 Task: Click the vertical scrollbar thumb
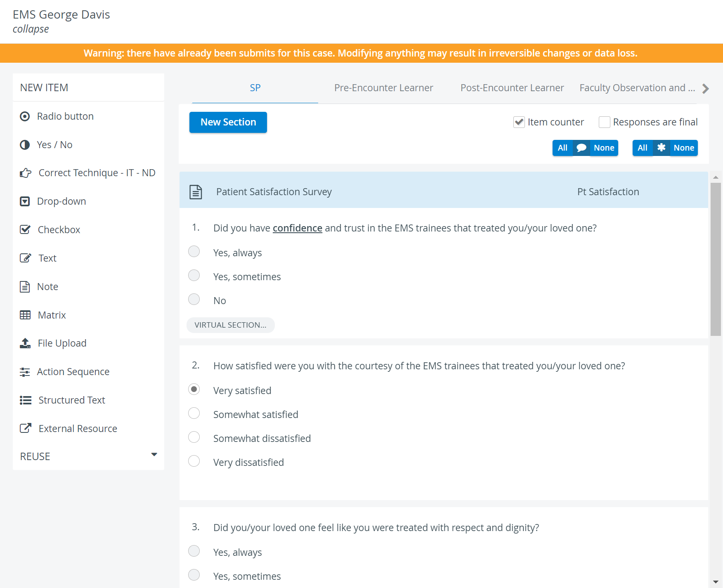click(716, 259)
